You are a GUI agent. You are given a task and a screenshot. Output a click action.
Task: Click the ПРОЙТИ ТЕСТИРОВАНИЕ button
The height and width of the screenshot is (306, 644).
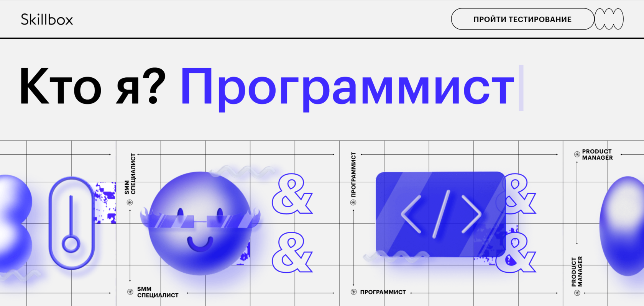click(x=522, y=19)
